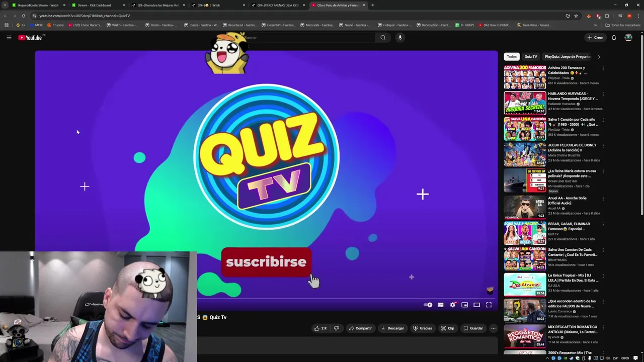644x362 pixels.
Task: Open video player settings gear
Action: 452,305
